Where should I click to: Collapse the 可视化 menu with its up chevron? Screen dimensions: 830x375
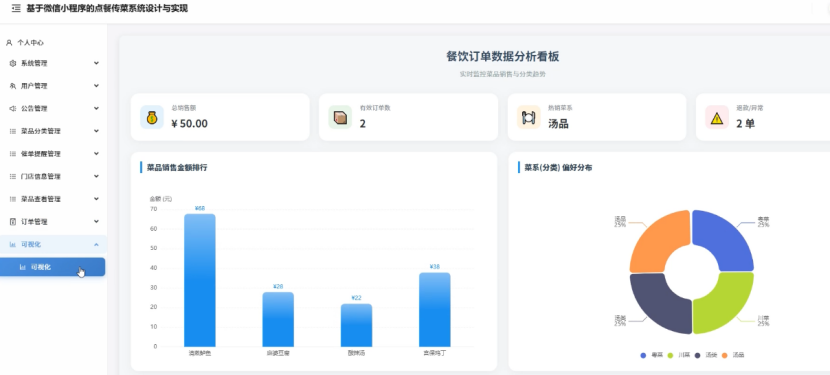[x=96, y=244]
